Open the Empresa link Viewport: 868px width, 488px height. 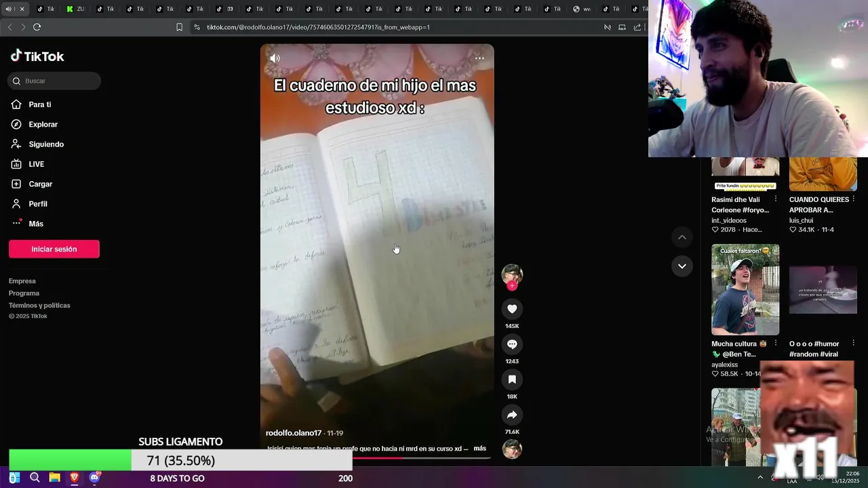pos(22,281)
